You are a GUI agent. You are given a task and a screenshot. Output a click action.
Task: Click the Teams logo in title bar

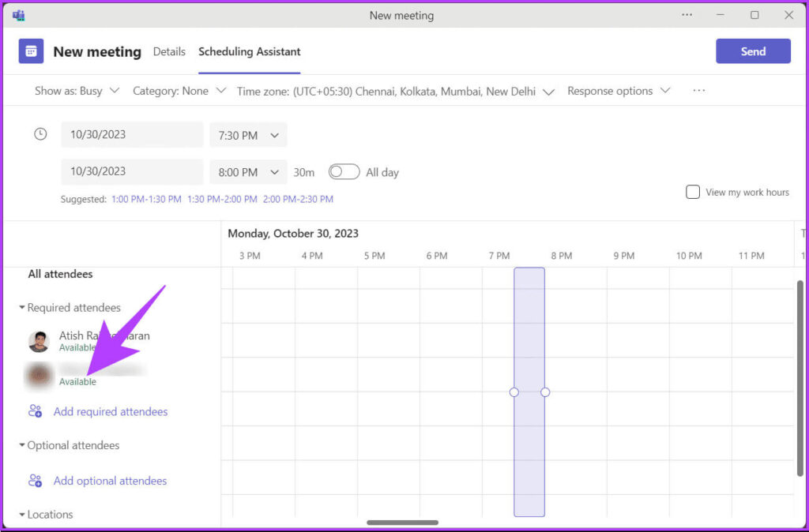click(18, 15)
